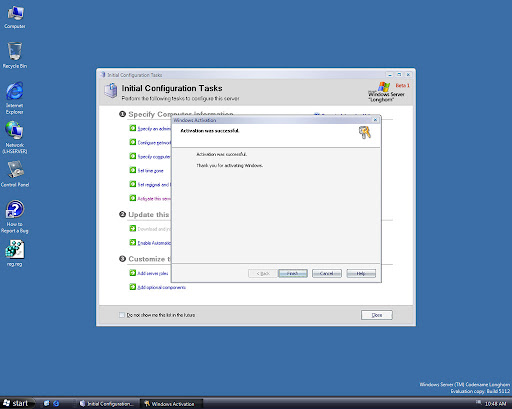
Task: Open the Enable Automatic Updates link
Action: pos(154,243)
